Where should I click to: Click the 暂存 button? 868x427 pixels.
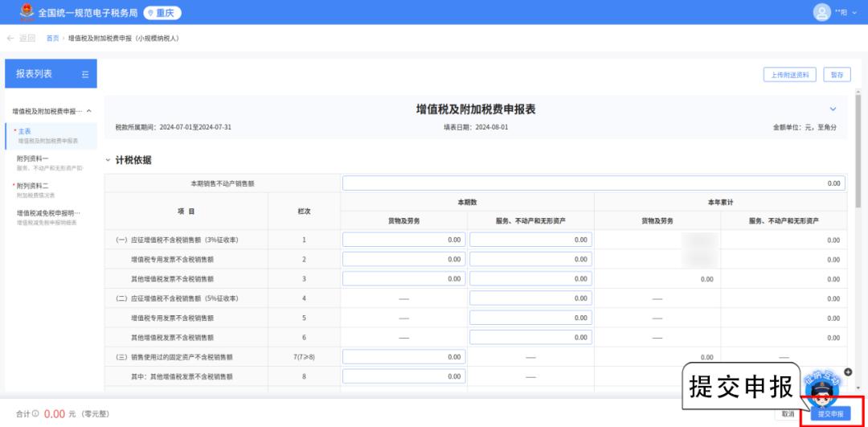tap(837, 75)
